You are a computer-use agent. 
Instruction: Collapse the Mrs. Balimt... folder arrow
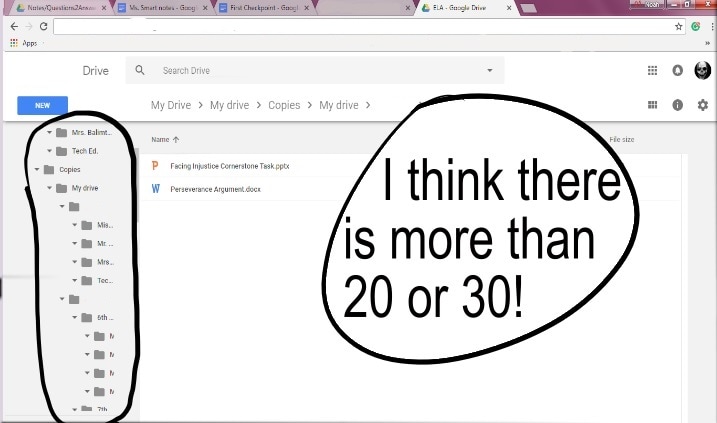point(49,132)
